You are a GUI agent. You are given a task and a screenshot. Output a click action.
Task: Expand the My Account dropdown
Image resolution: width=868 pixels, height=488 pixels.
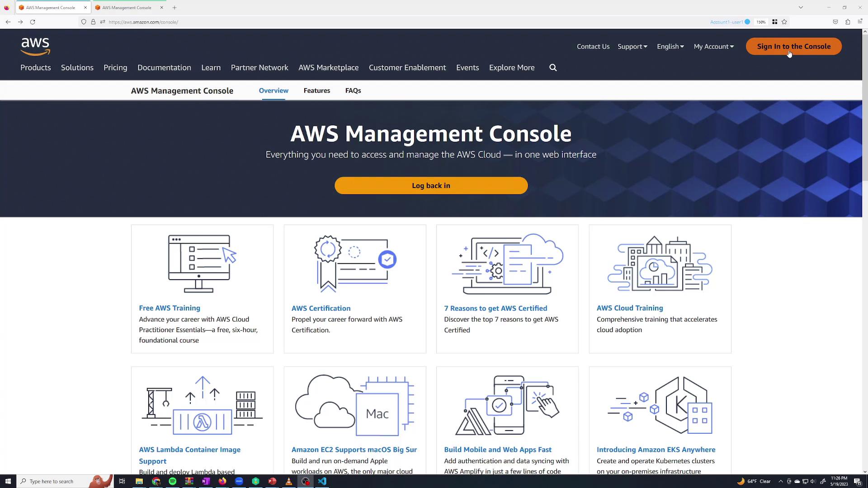tap(713, 47)
